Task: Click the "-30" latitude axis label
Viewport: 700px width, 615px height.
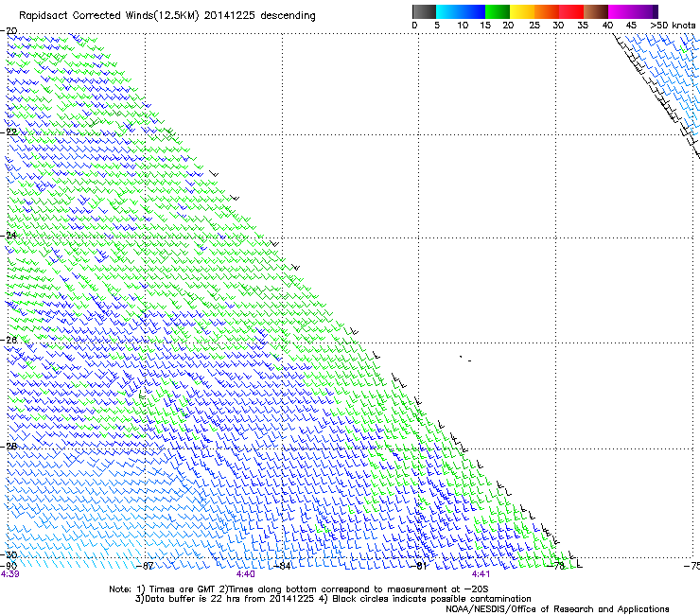Action: tap(9, 554)
